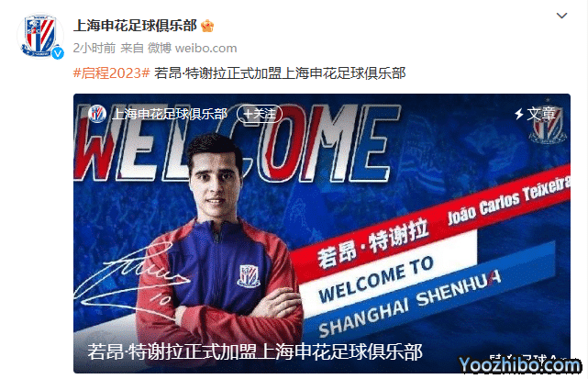Open the Shanghai Shenhua profile avatar

(x=40, y=36)
